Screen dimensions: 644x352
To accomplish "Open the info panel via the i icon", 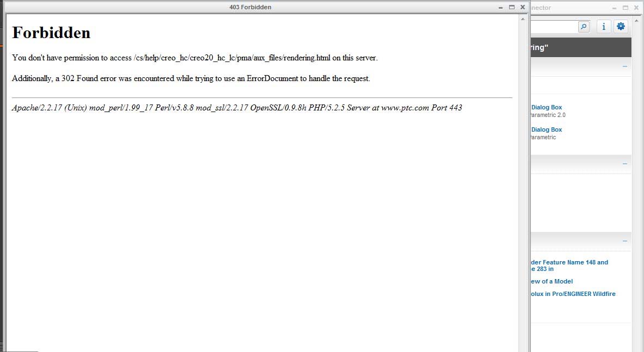I will click(x=603, y=26).
